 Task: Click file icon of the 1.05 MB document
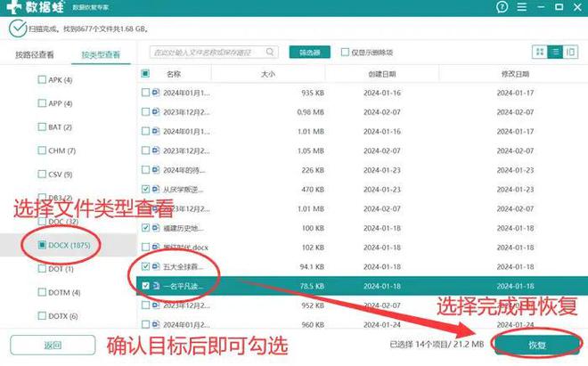156,150
